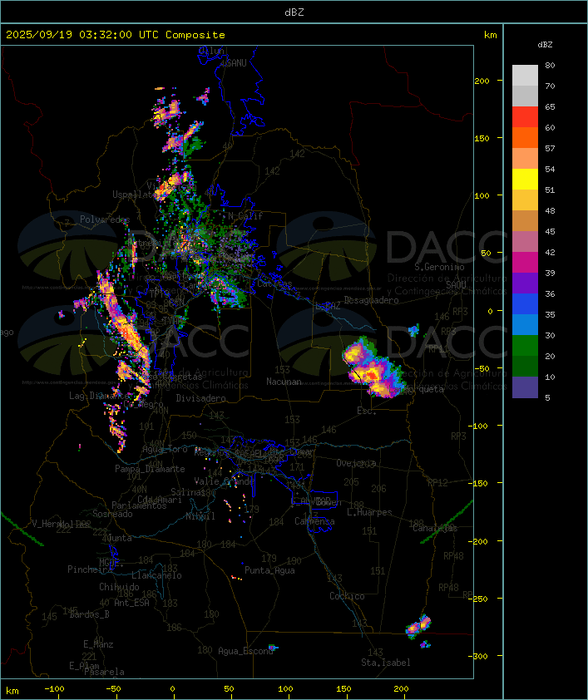Viewport: 588px width, 700px height.
Task: Click the 150 tick on the right axis
Action: 482,138
